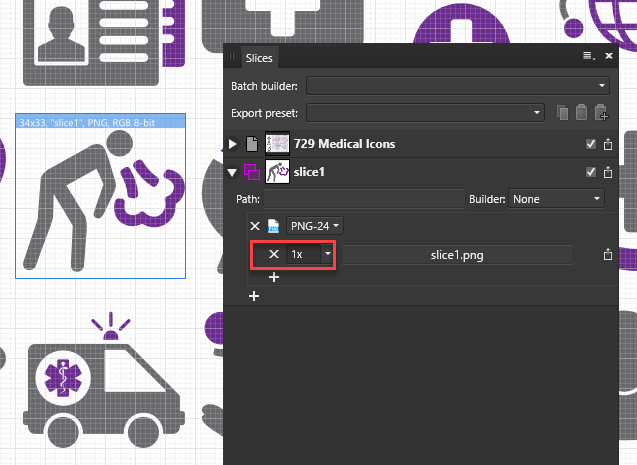Add a new size below 1x
This screenshot has width=637, height=465.
point(273,277)
